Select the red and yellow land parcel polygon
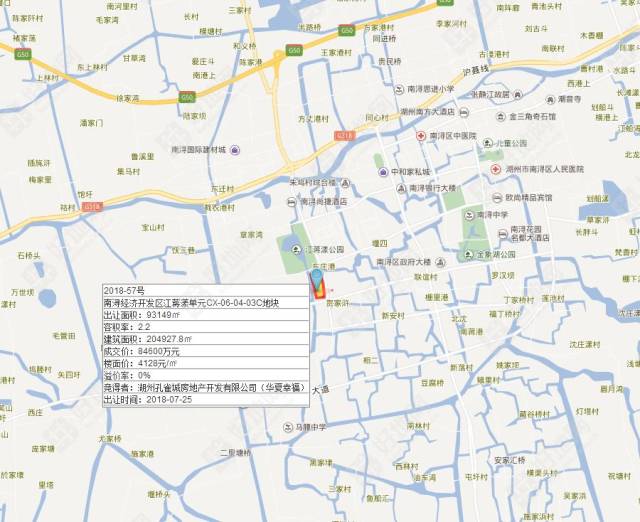 click(318, 289)
